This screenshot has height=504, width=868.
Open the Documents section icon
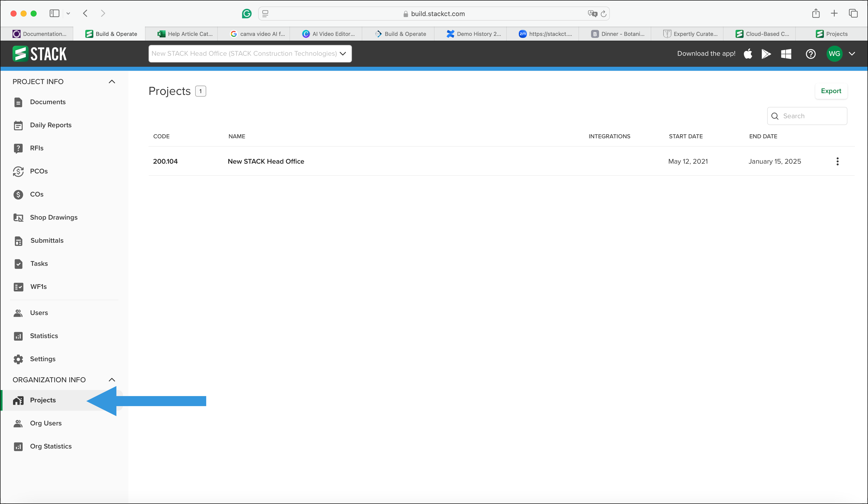pos(18,102)
